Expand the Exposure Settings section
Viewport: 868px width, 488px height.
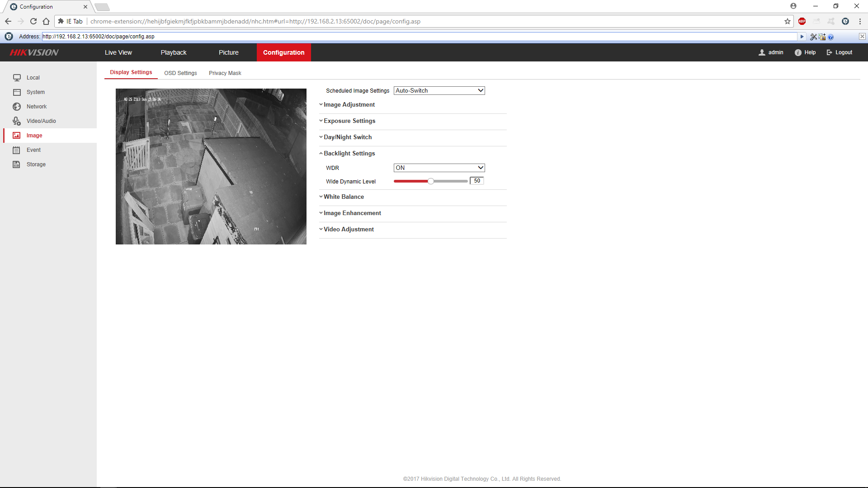click(x=349, y=121)
